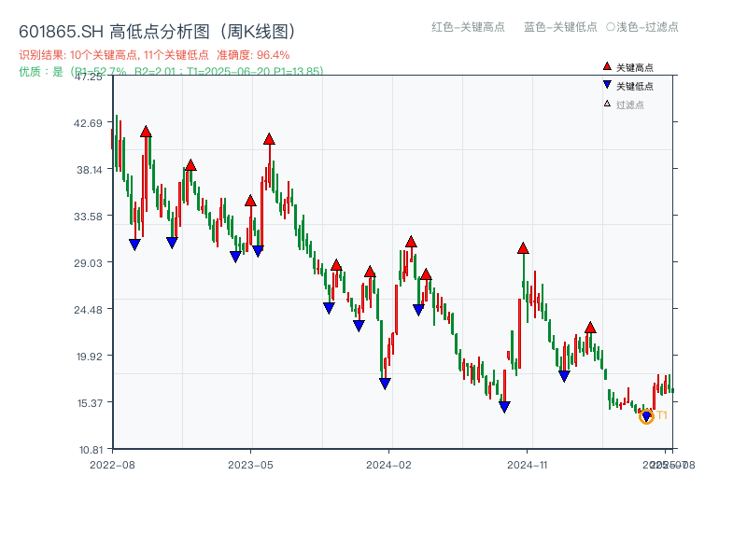
Task: Expand details on the 准确度: 96.4% text
Action: 253,54
